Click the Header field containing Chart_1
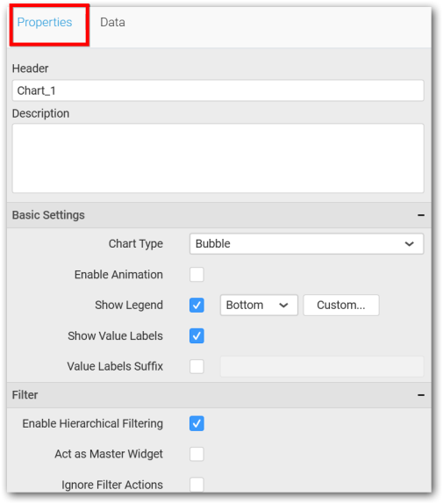 218,90
